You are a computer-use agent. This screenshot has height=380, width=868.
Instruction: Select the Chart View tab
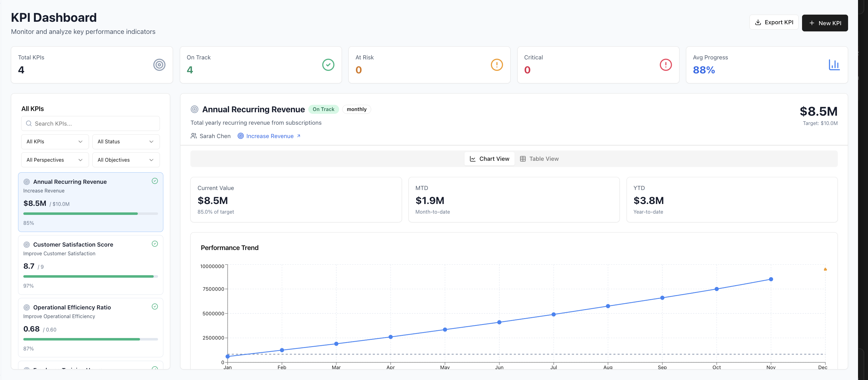click(489, 158)
